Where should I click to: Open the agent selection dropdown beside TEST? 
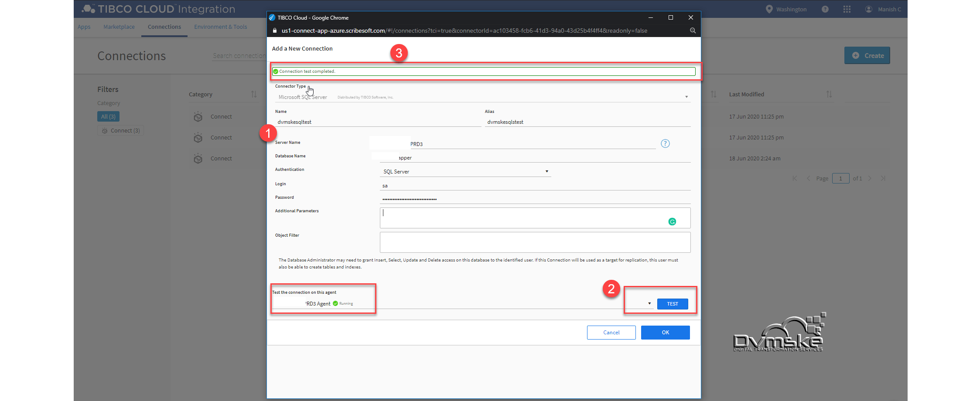point(649,303)
